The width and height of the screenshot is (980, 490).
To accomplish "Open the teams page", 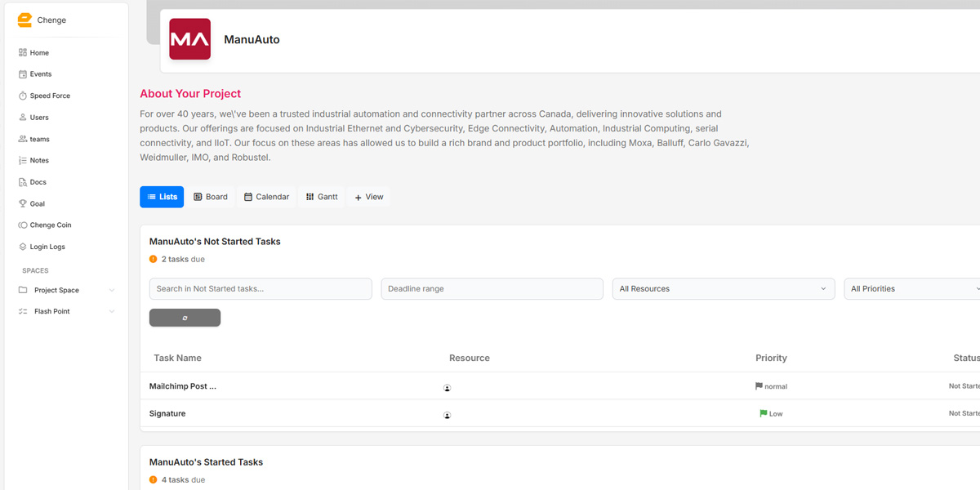I will click(x=40, y=139).
